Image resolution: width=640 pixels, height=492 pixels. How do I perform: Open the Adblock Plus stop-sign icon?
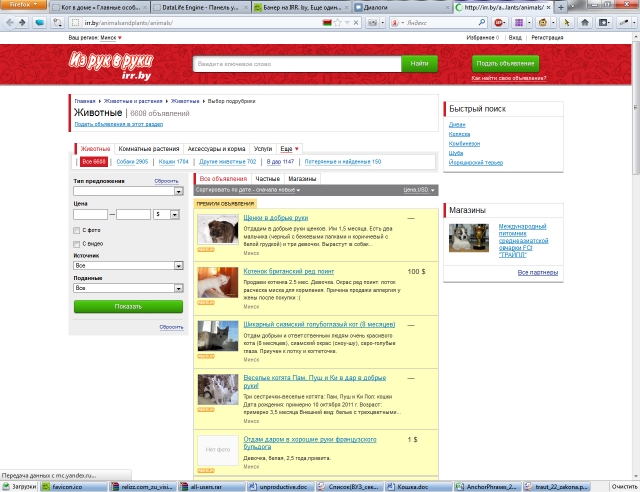(x=498, y=23)
